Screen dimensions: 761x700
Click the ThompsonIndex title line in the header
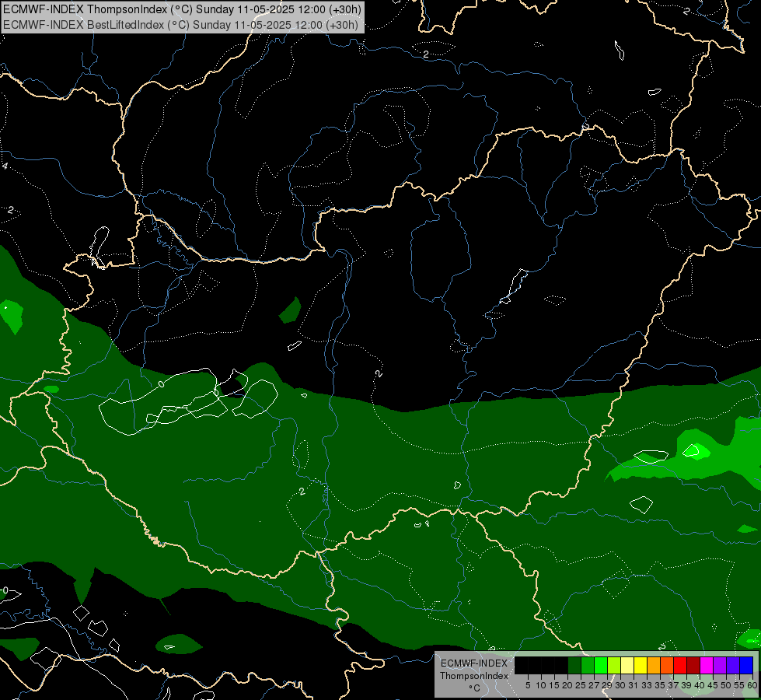pos(182,9)
